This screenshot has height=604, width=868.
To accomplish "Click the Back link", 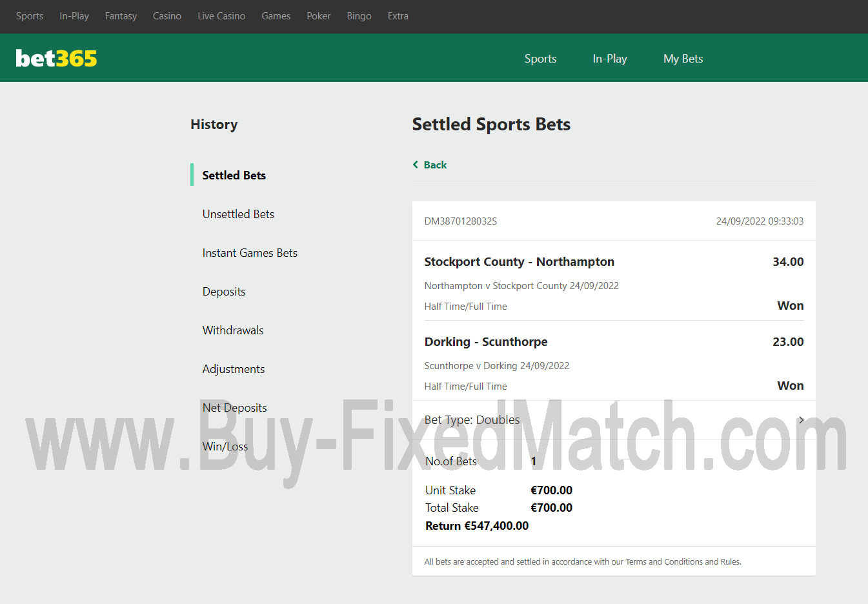I will [x=435, y=165].
